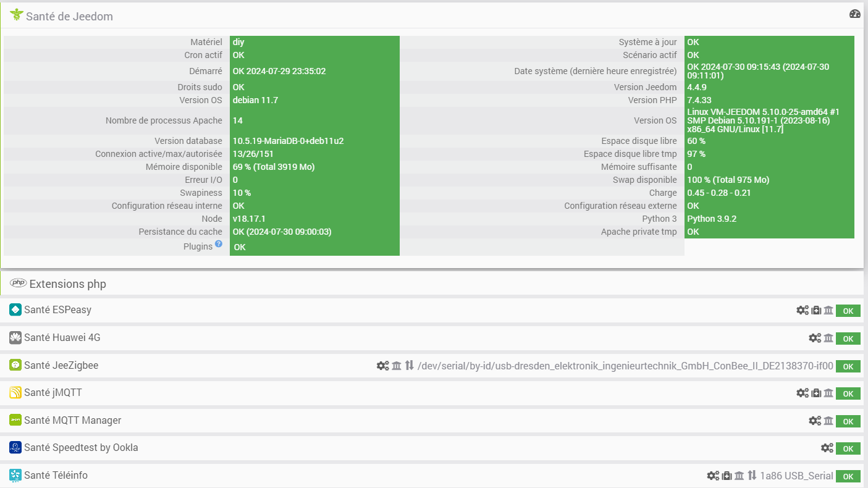Screen dimensions: 868x488
Task: Click the PHP version value '7.4.33'
Action: [699, 100]
